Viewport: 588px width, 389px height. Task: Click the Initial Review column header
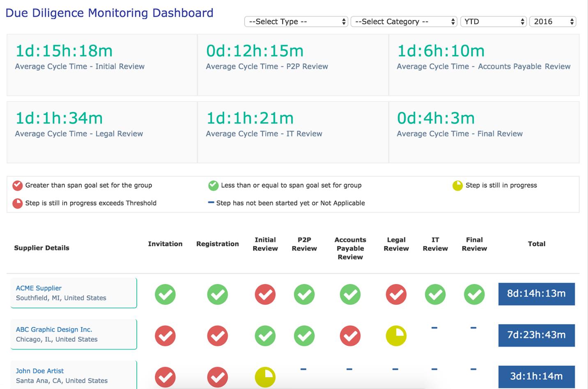(x=265, y=244)
